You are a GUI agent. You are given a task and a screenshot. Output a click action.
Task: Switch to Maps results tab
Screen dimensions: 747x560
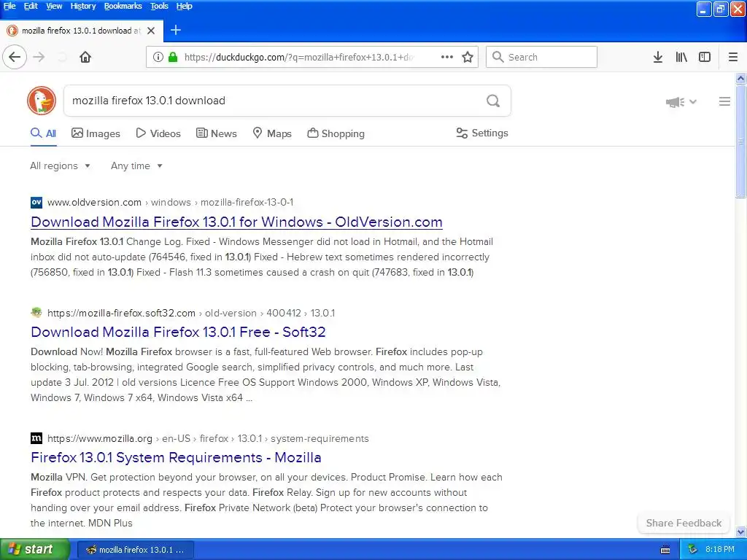pyautogui.click(x=272, y=133)
